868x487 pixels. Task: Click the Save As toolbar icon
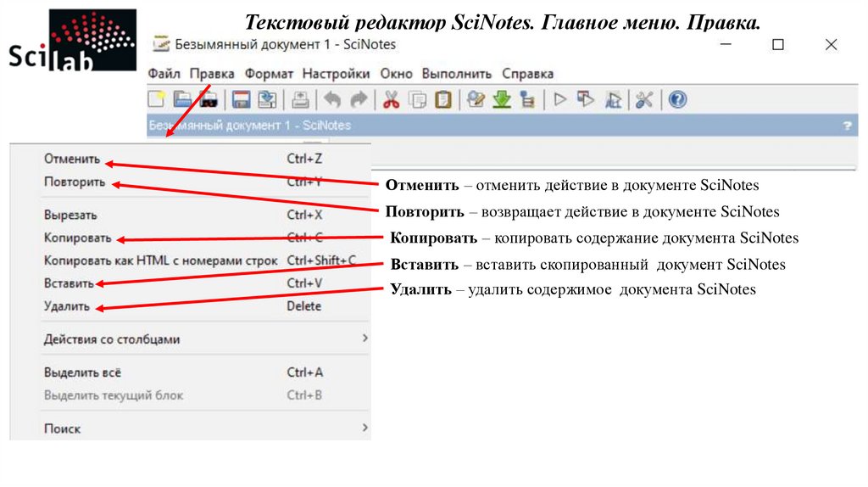[267, 100]
